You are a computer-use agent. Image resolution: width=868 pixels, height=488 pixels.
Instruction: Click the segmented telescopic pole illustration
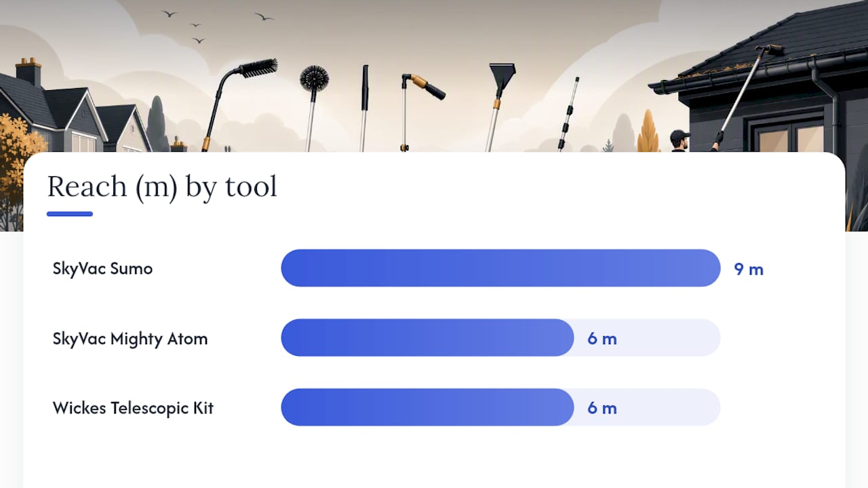pyautogui.click(x=568, y=114)
